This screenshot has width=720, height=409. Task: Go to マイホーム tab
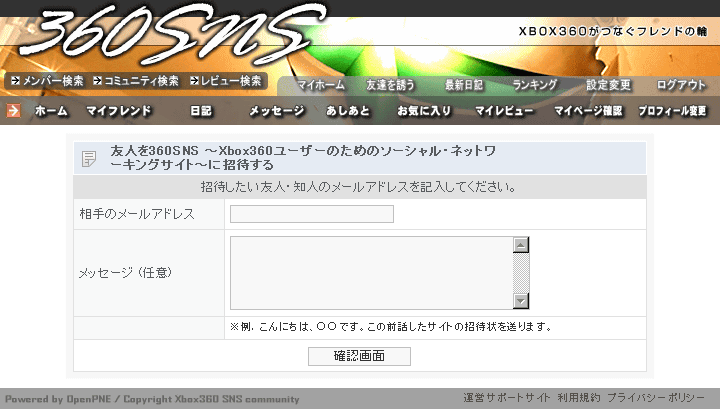tap(321, 85)
